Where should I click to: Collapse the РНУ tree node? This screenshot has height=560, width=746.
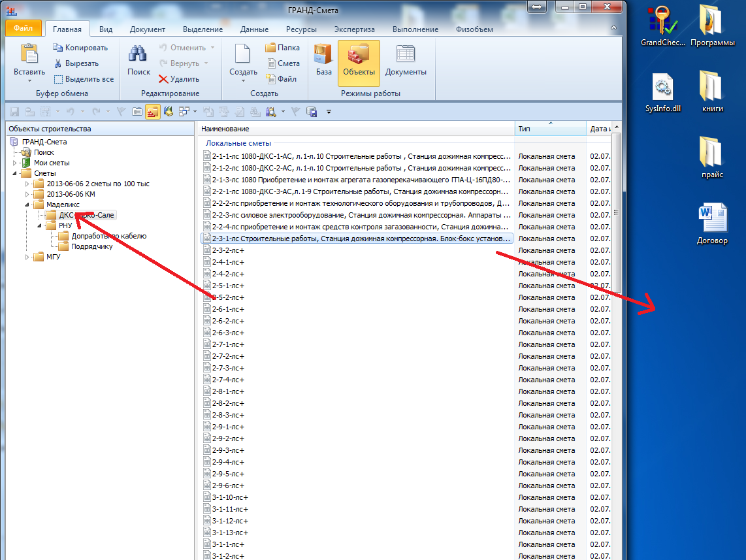39,225
